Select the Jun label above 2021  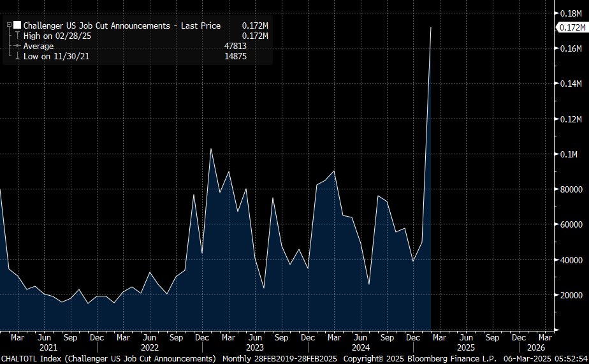pos(45,337)
